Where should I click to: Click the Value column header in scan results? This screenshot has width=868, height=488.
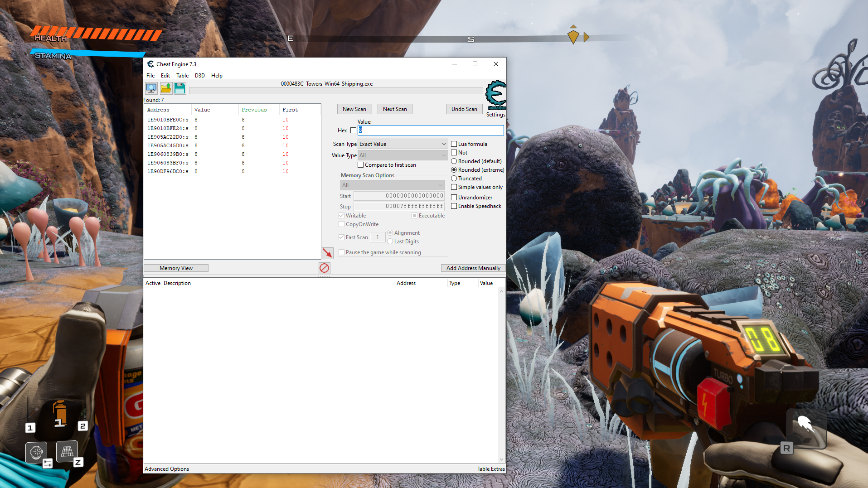point(215,110)
